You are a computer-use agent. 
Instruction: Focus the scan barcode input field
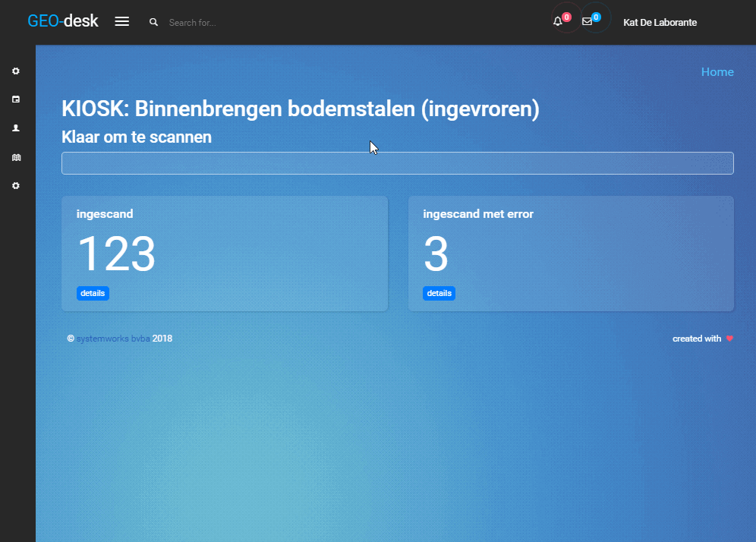(397, 163)
